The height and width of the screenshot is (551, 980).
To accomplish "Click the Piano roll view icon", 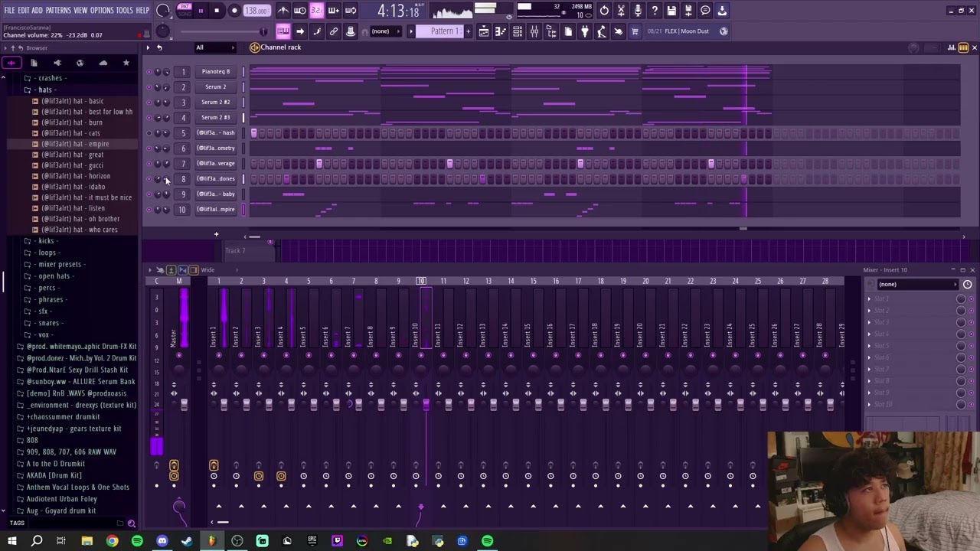I will pos(501,31).
